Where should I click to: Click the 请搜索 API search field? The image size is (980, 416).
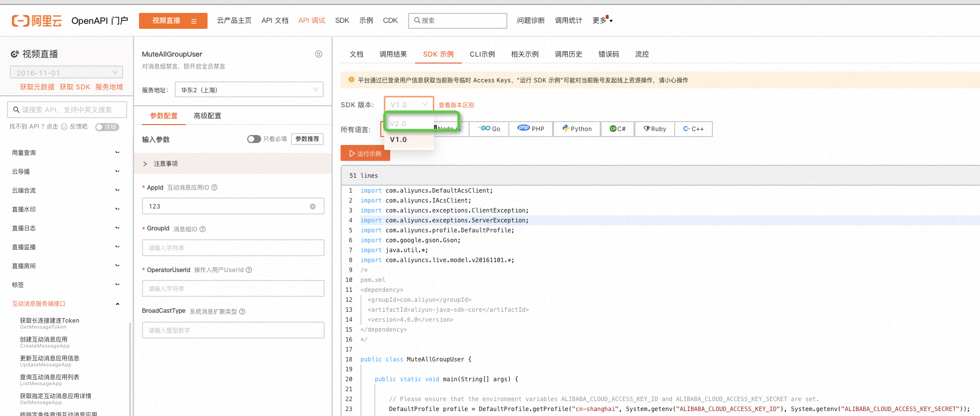(67, 110)
